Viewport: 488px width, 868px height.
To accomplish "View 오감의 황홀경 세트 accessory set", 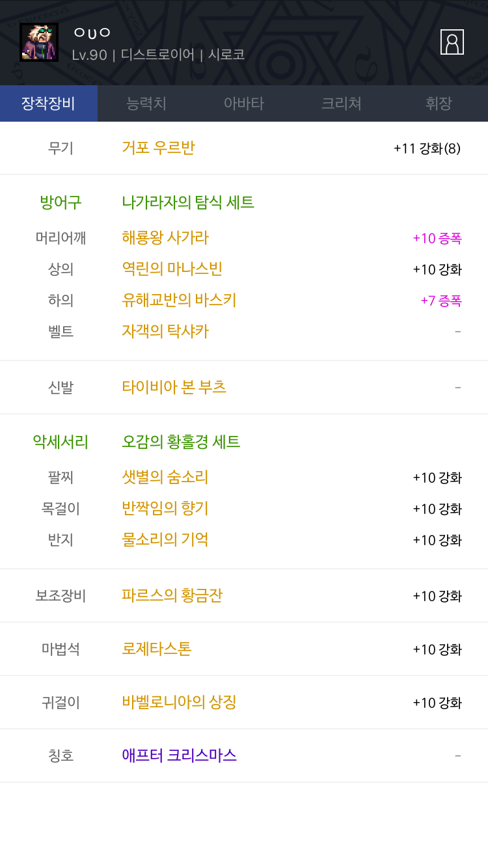I will 181,442.
